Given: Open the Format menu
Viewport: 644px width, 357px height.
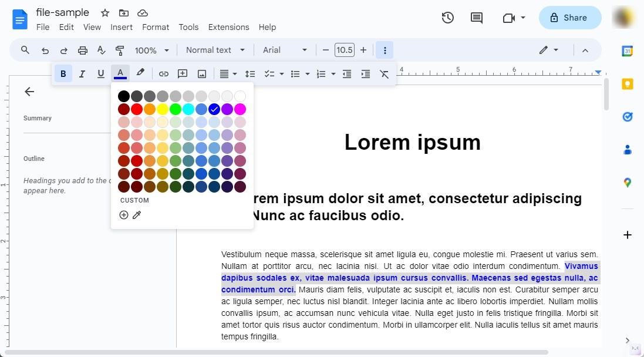Looking at the screenshot, I should tap(155, 27).
